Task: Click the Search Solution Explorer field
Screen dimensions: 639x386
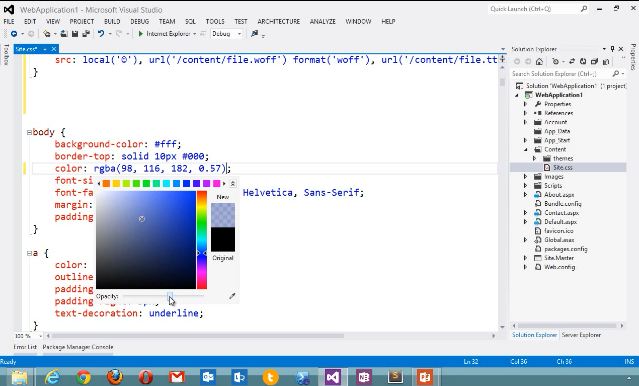Action: pyautogui.click(x=568, y=74)
